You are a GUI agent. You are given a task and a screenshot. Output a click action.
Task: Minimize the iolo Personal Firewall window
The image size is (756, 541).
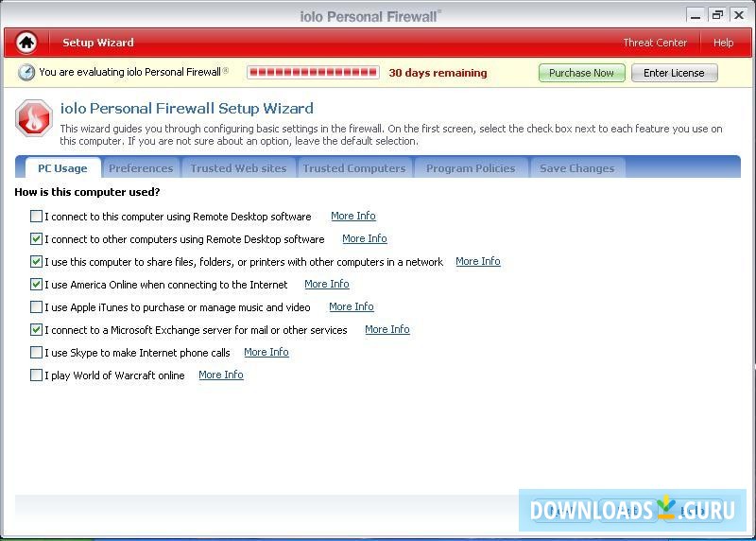point(696,15)
